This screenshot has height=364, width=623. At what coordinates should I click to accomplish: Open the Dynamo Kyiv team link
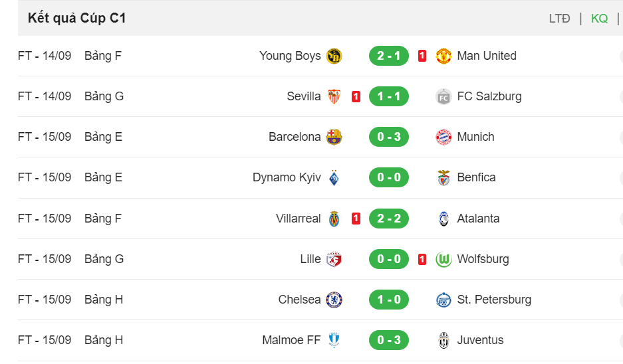287,177
